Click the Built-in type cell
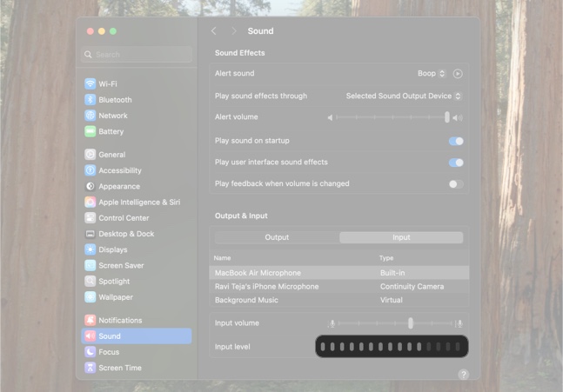 392,273
